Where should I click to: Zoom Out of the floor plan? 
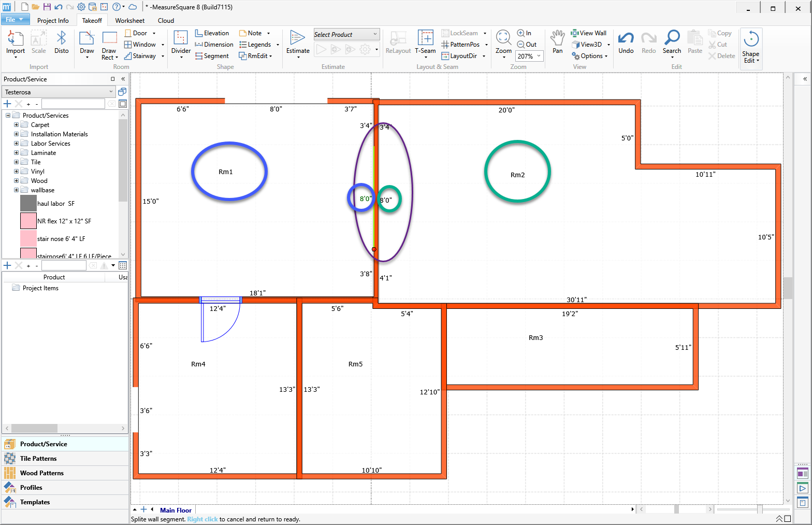point(527,45)
